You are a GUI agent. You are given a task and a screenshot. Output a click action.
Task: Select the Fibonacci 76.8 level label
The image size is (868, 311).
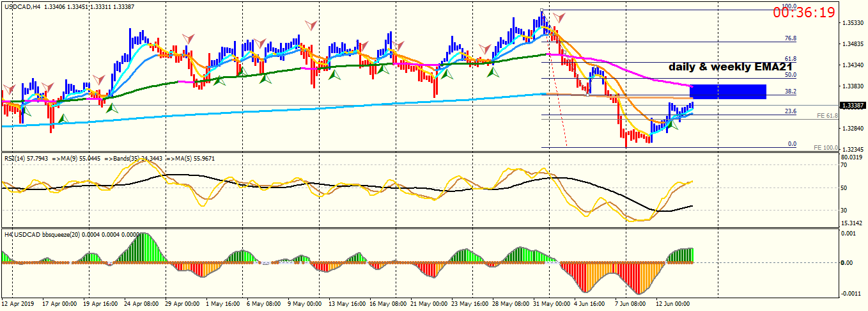pyautogui.click(x=790, y=38)
